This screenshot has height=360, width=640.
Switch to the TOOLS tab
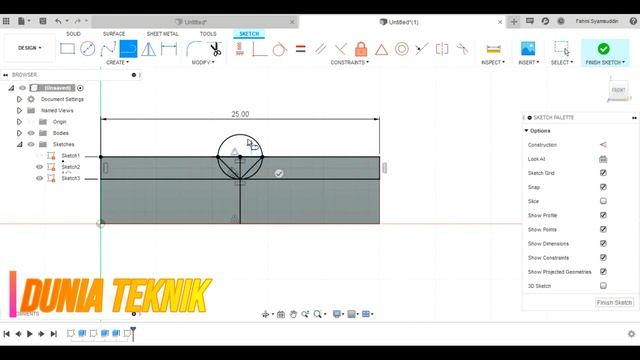coord(208,34)
